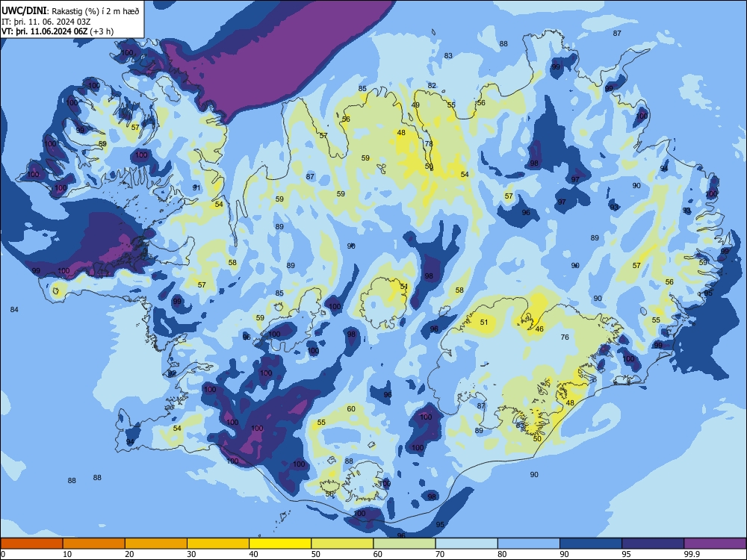Select the light blue 80–90 legend swatch
747x560 pixels.
pyautogui.click(x=529, y=544)
